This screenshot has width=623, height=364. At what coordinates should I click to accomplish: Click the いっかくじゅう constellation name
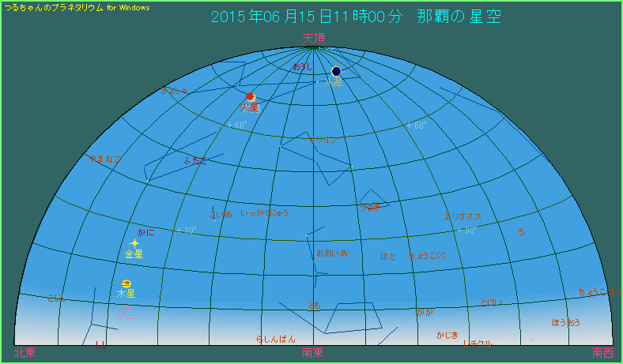[264, 213]
